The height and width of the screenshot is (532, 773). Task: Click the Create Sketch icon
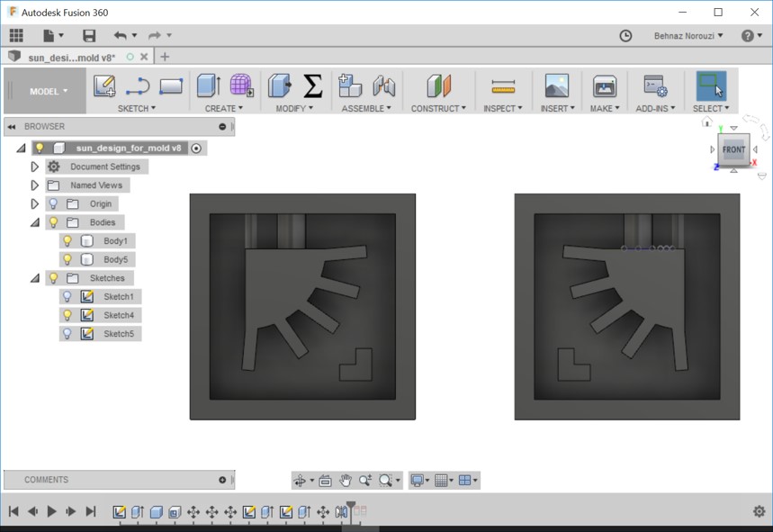click(x=104, y=86)
